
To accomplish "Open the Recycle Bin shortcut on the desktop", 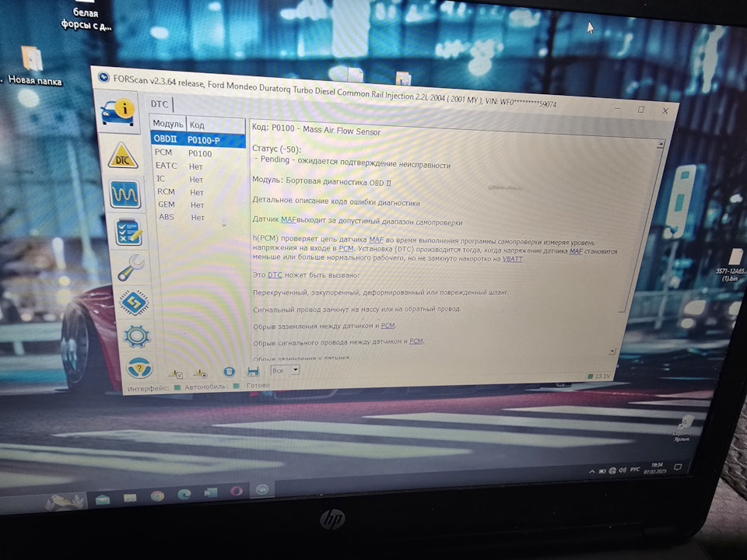I will point(684,428).
